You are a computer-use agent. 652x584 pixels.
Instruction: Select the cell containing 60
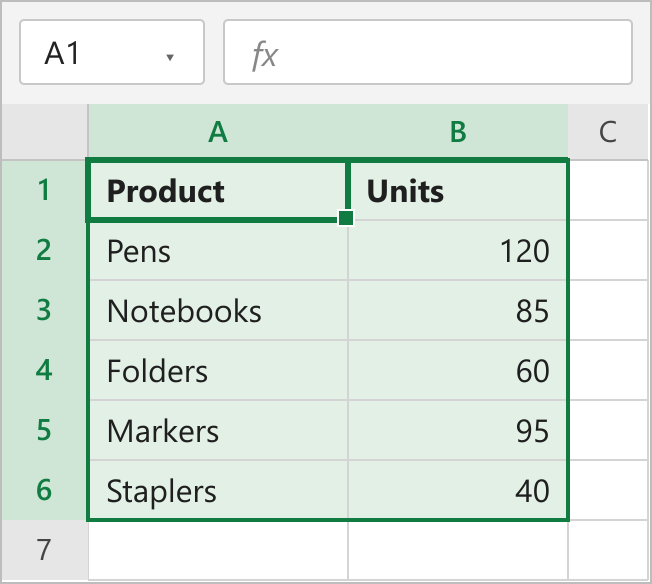457,370
